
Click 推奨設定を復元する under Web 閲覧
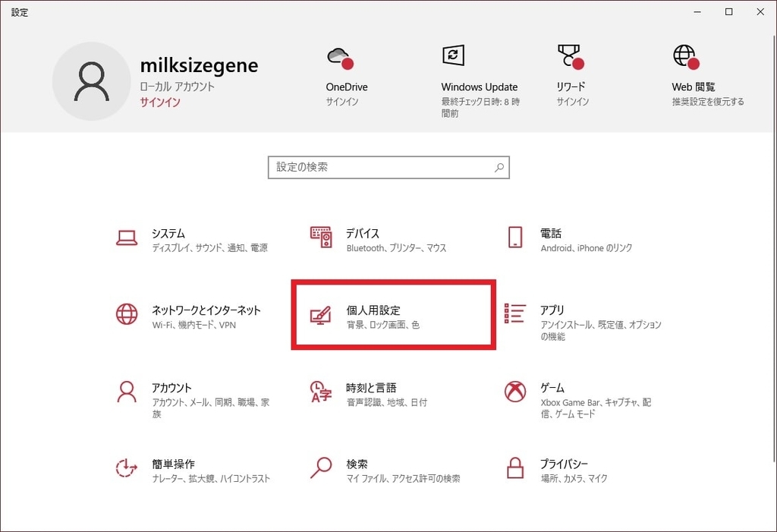click(x=708, y=102)
